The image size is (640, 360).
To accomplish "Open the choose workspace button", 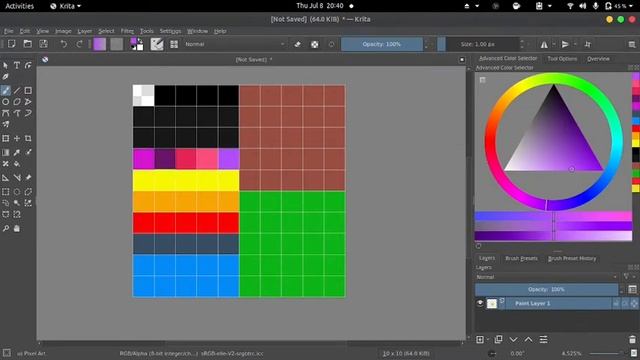I will pos(631,44).
